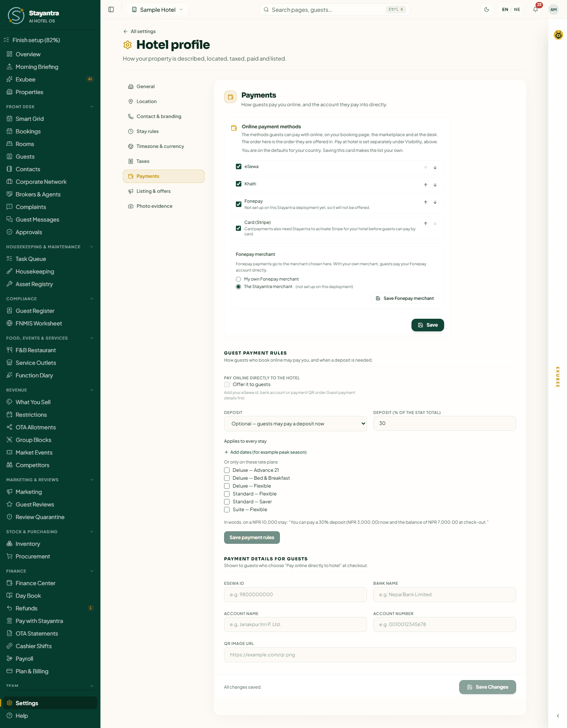This screenshot has width=567, height=728.
Task: Uncheck the Khalti payment method
Action: [x=239, y=184]
